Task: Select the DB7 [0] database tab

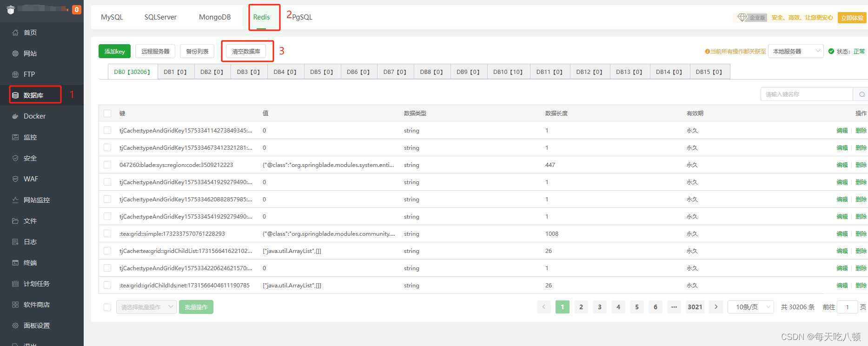Action: tap(395, 72)
